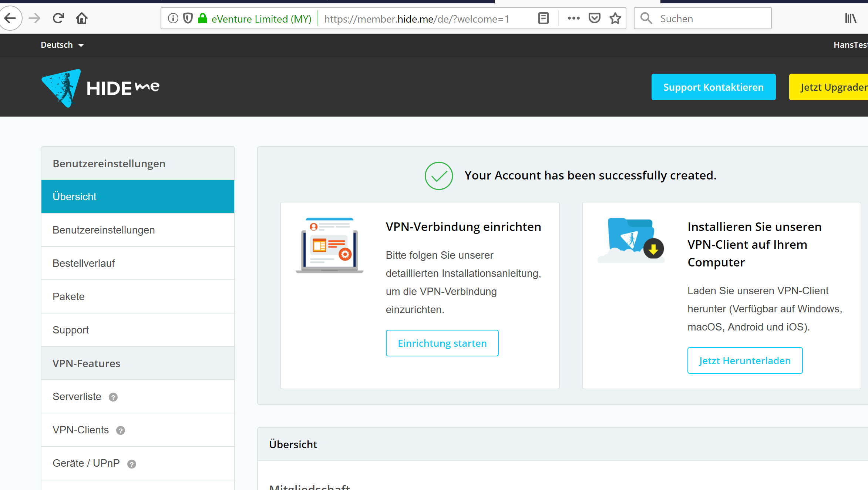Click the search magnifier icon

tap(646, 18)
